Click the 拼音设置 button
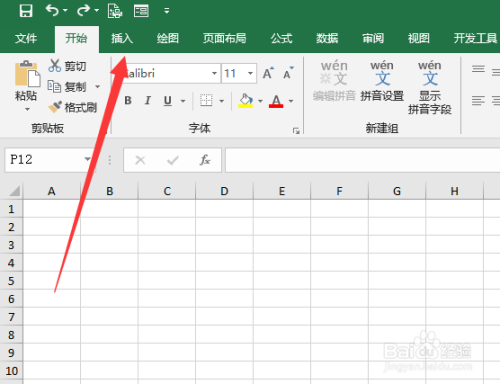Viewport: 500px width, 384px height. pyautogui.click(x=382, y=81)
